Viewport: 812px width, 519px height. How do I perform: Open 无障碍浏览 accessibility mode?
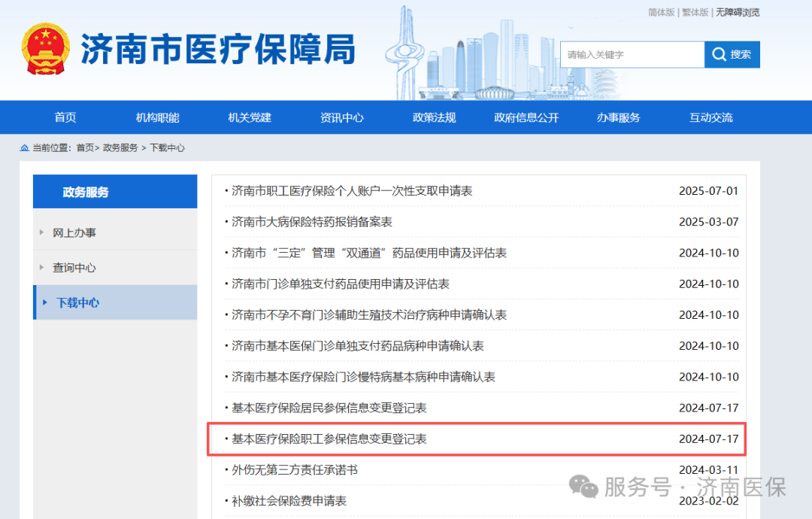(x=737, y=12)
